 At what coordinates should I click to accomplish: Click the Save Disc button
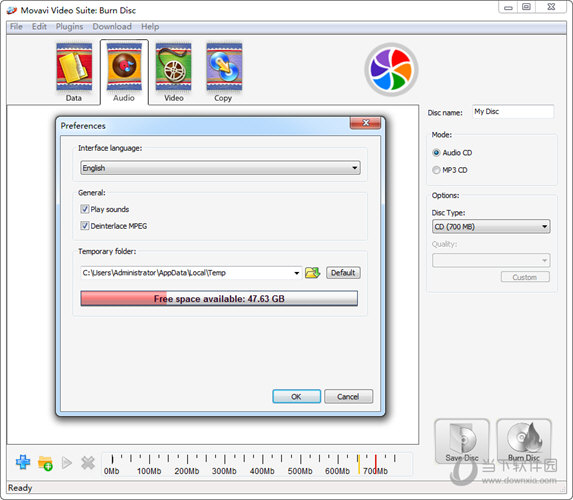pyautogui.click(x=462, y=442)
